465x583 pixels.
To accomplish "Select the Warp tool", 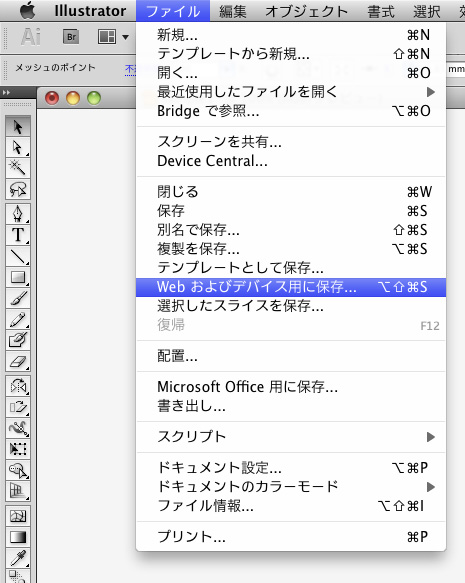I will pyautogui.click(x=18, y=428).
